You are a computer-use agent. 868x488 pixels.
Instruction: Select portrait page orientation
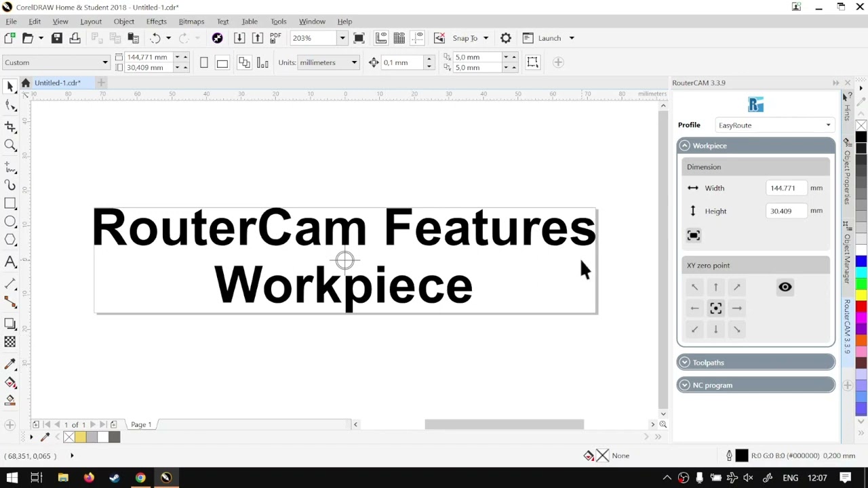(x=204, y=62)
